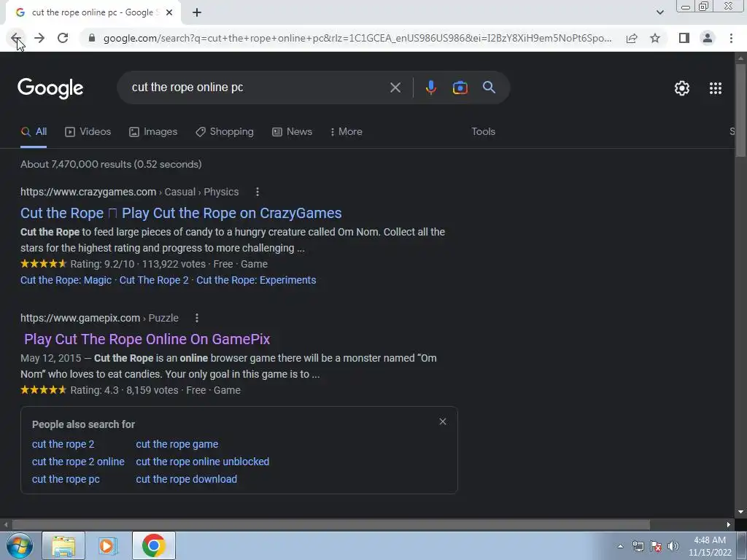Expand the More search categories menu

coord(347,131)
